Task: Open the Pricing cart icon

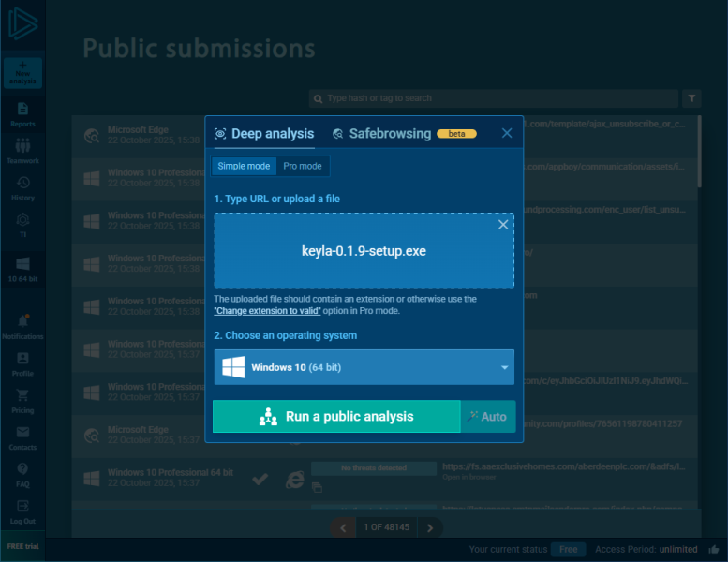Action: pyautogui.click(x=22, y=399)
